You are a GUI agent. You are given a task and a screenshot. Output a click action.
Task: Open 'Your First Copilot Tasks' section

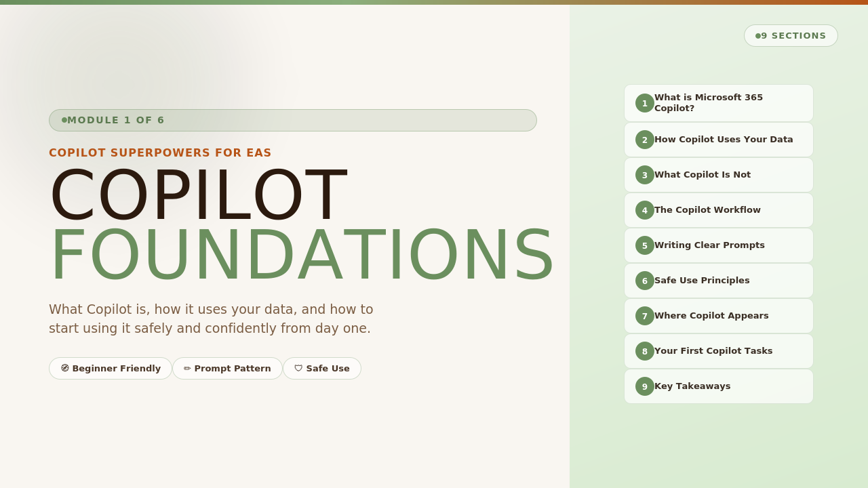713,351
